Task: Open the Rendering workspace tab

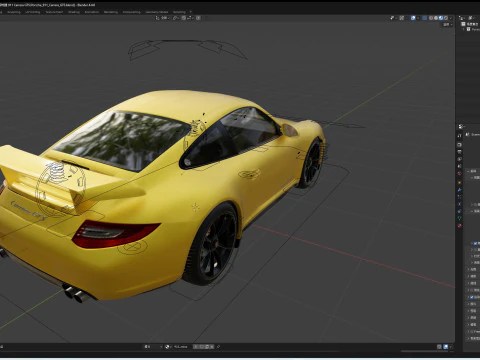Action: point(111,12)
